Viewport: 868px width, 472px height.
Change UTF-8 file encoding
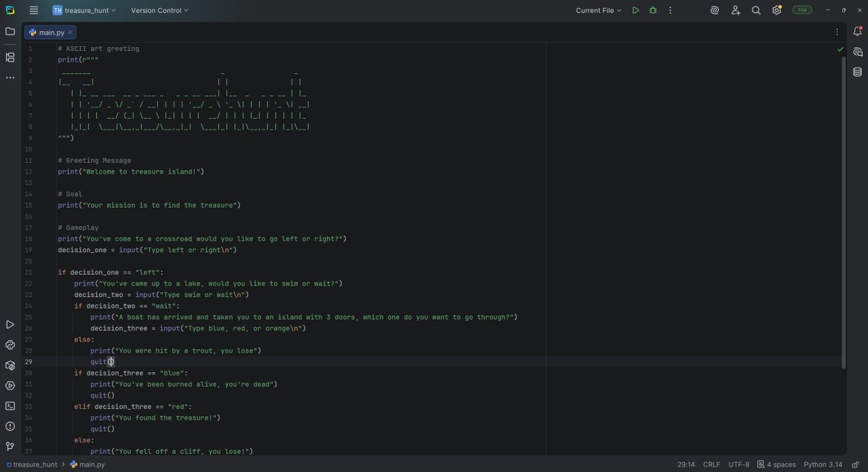click(x=739, y=465)
